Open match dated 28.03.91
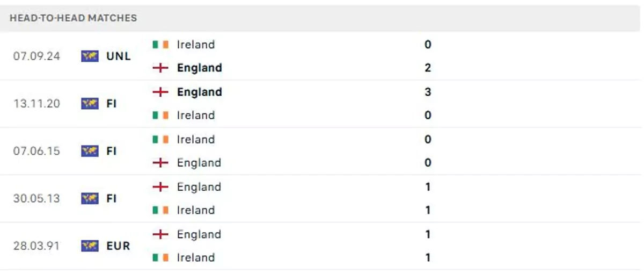Viewport: 644px width, 273px height. (36, 246)
